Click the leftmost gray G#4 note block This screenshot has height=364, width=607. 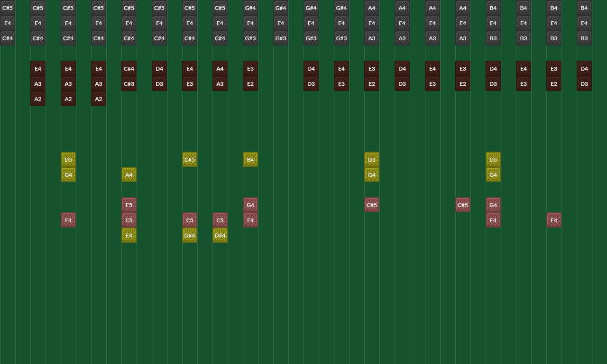click(x=250, y=8)
